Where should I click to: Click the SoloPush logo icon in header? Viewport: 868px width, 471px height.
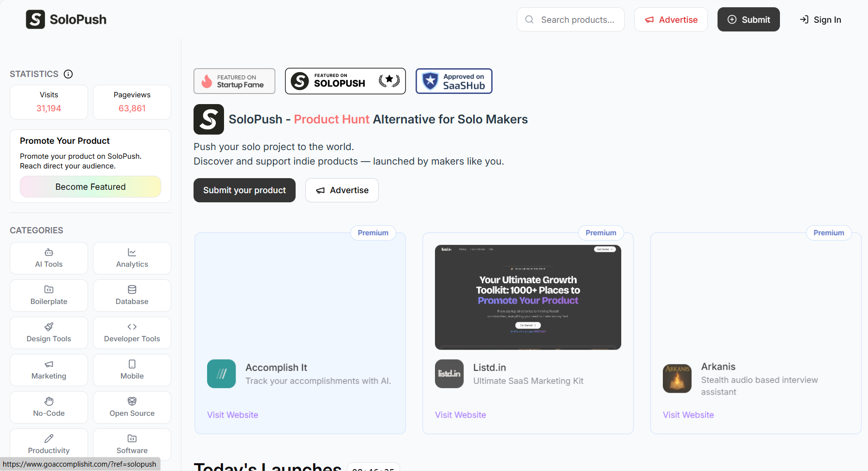(x=35, y=19)
